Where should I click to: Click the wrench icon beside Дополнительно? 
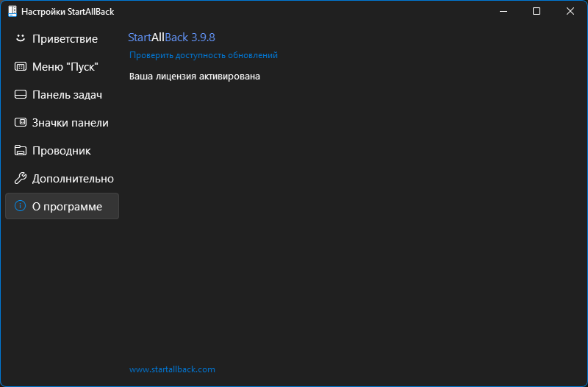pyautogui.click(x=21, y=178)
